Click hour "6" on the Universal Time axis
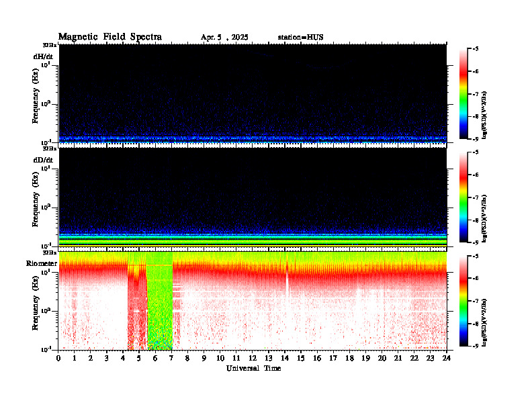The image size is (532, 411). pos(155,358)
